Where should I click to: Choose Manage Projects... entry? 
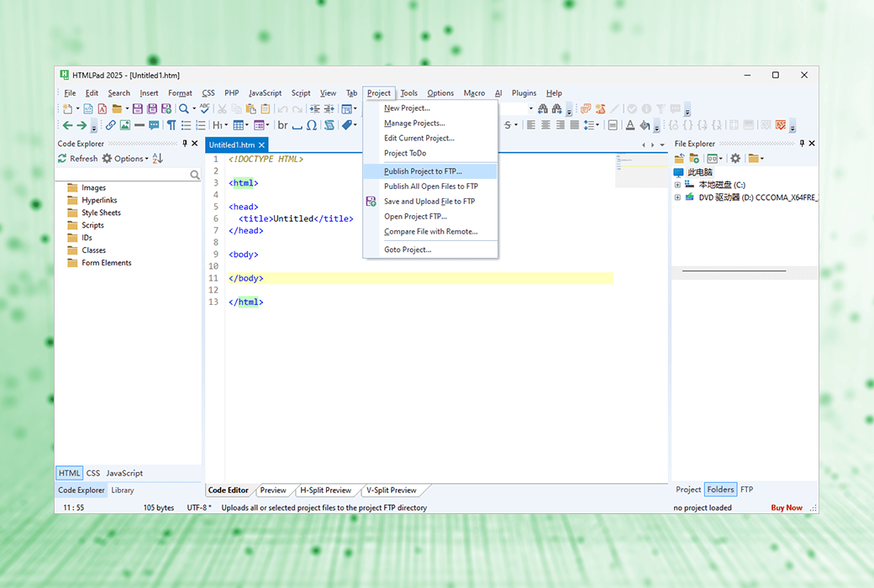pos(429,123)
